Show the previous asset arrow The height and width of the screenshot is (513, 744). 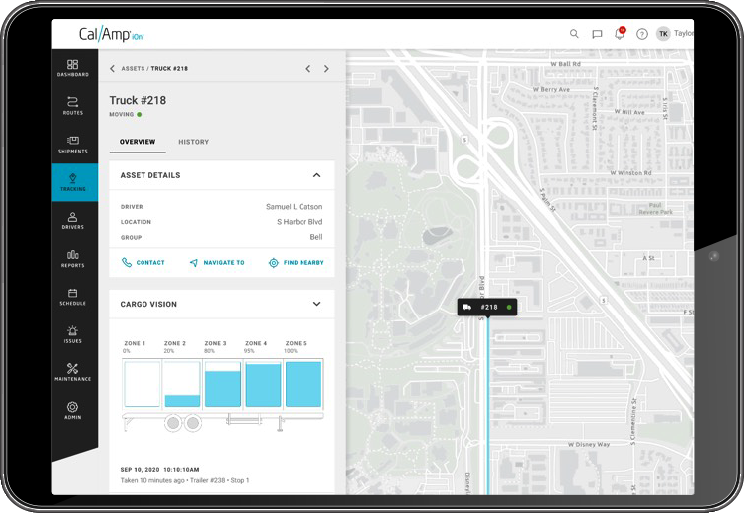click(x=307, y=68)
